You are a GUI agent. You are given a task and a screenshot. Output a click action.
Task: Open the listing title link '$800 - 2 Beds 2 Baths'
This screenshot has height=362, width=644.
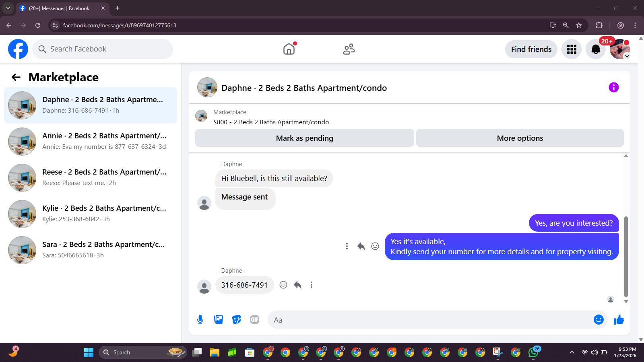271,122
